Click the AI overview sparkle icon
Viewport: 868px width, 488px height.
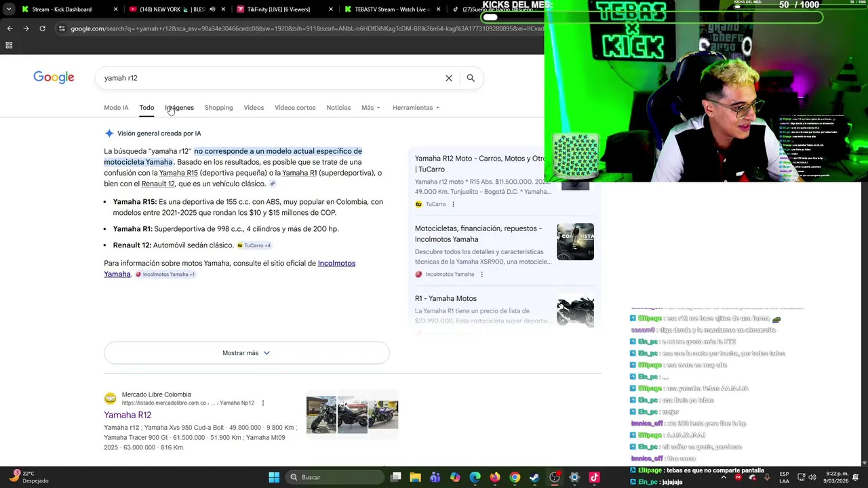(109, 134)
